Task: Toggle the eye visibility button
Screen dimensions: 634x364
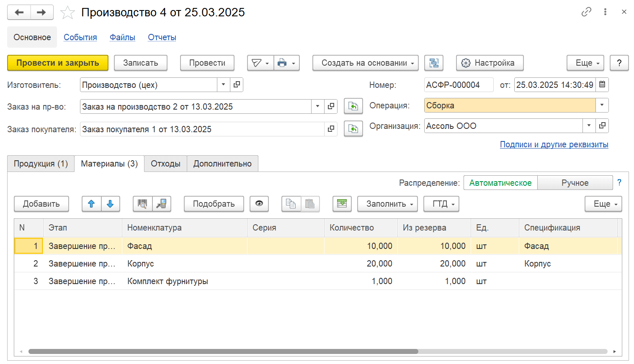Action: [259, 204]
